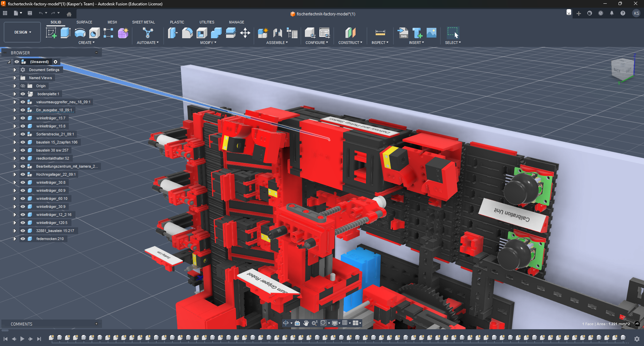Activate the Extrude tool
Image resolution: width=644 pixels, height=346 pixels.
65,33
